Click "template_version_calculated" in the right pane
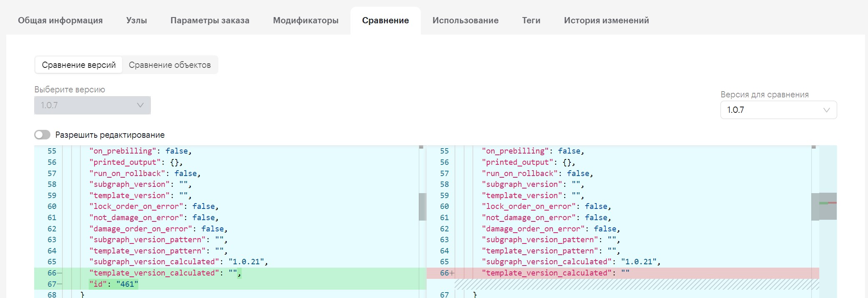Viewport: 868px width, 298px height. [547, 273]
